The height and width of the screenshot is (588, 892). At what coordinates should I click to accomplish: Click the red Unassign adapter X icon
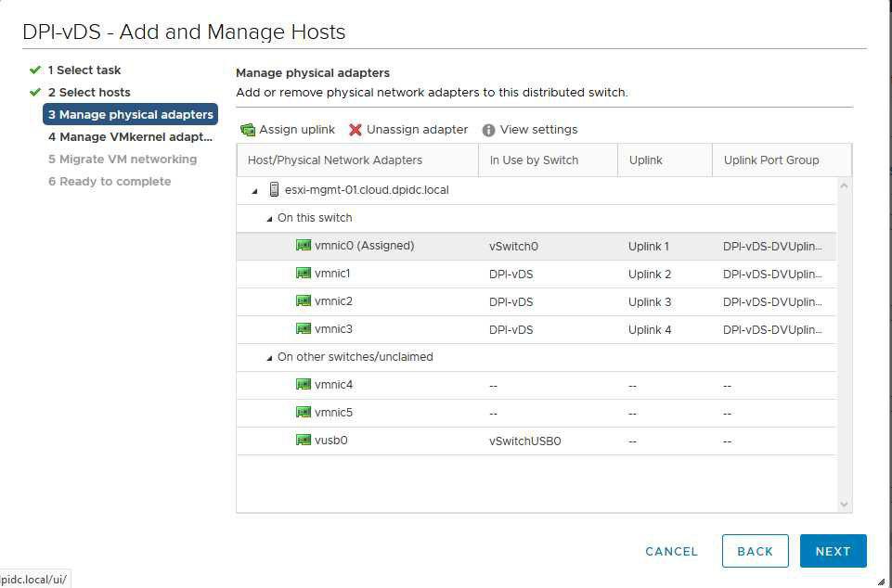tap(355, 130)
